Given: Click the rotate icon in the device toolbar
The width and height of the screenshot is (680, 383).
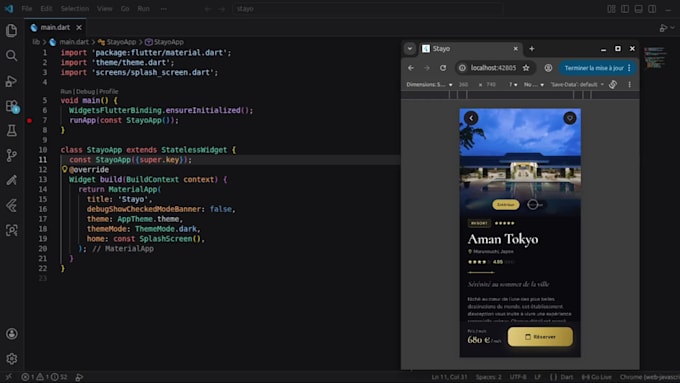Looking at the screenshot, I should 613,85.
